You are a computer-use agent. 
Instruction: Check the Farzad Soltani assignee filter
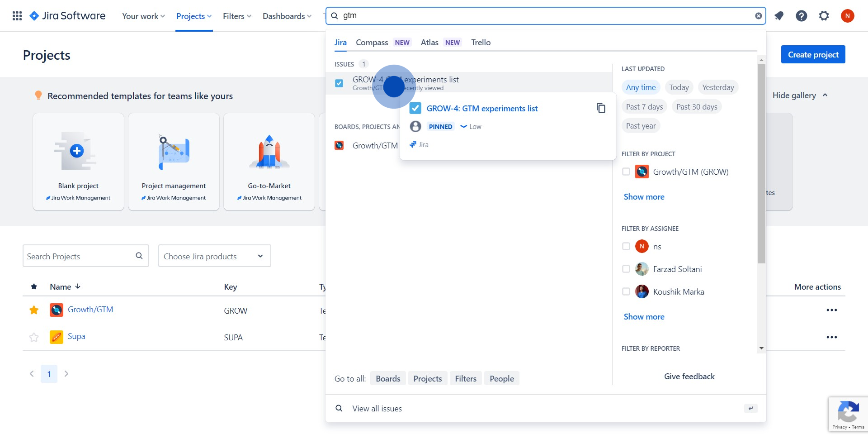click(626, 269)
